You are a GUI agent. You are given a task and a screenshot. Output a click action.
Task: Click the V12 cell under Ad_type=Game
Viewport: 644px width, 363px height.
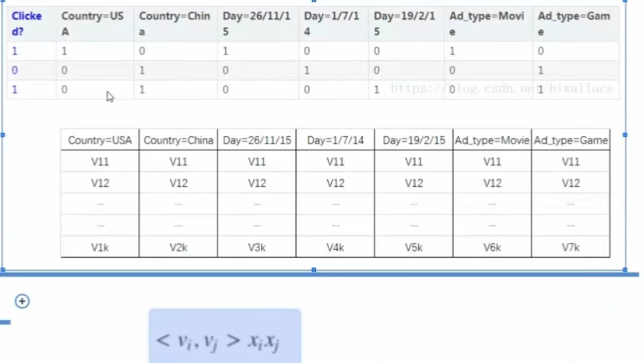(570, 183)
